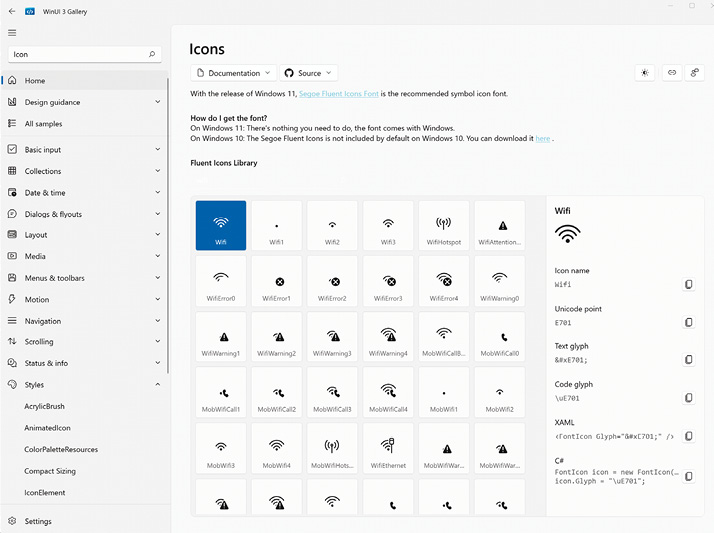This screenshot has height=533, width=714.
Task: Choose the WifiHotspot icon tile
Action: click(444, 225)
